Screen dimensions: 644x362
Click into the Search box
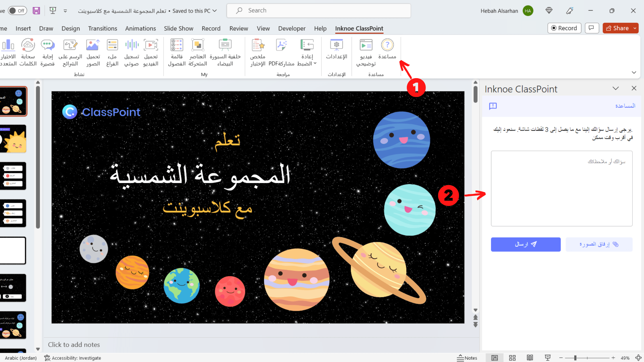tap(319, 11)
